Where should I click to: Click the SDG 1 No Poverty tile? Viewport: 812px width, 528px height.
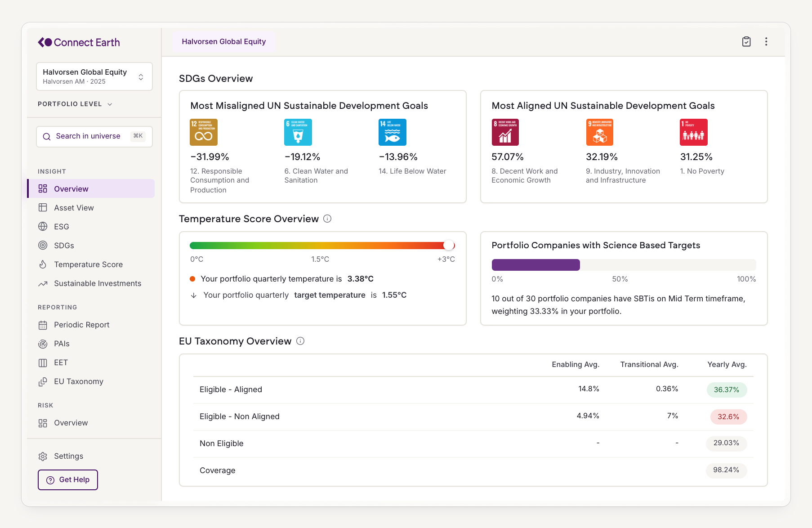[694, 132]
